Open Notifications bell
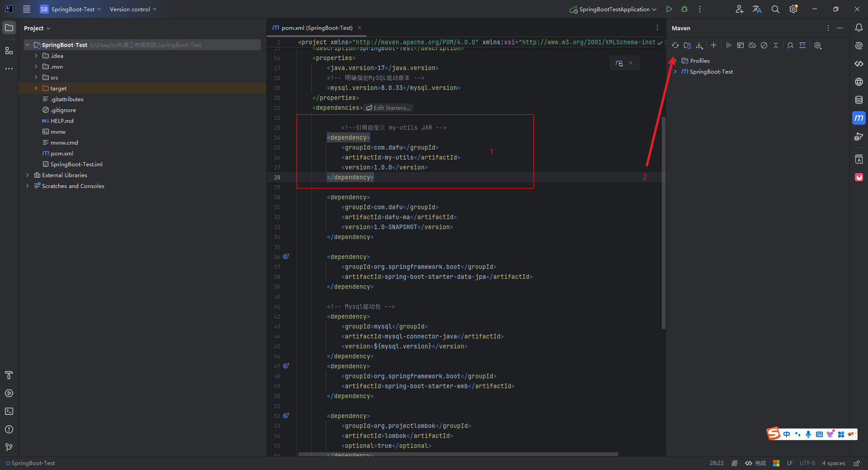 pos(859,28)
